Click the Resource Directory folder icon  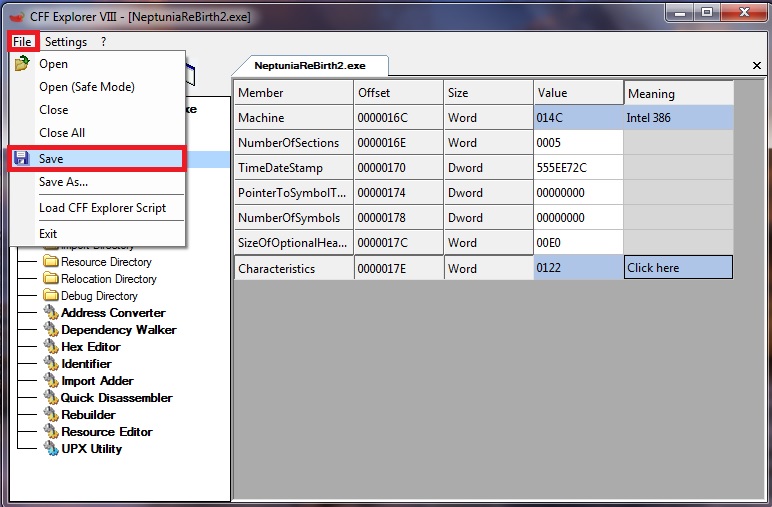coord(51,261)
